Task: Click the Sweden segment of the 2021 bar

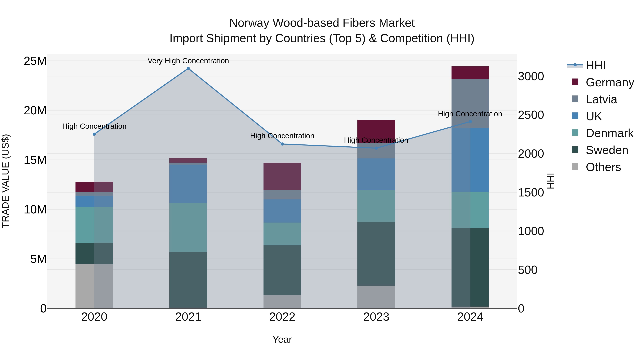Action: point(188,280)
